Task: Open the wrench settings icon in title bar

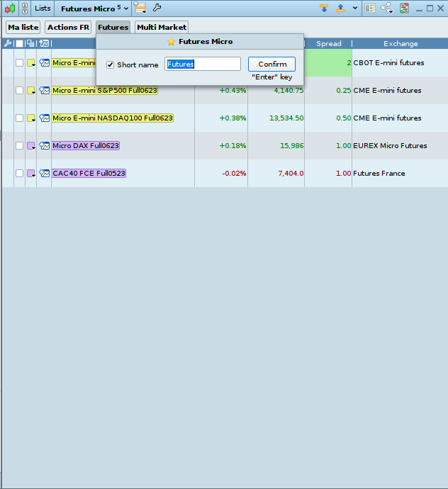Action: (157, 8)
